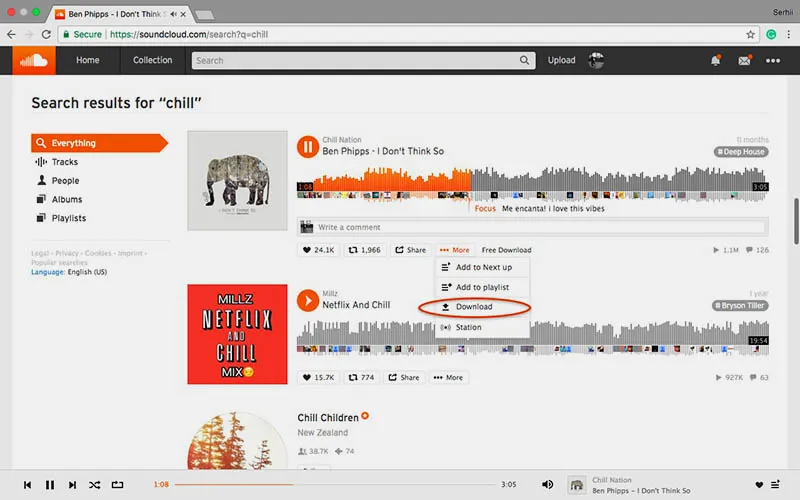Seek within the Netflix And Chill waveform
The height and width of the screenshot is (500, 800).
click(x=533, y=337)
